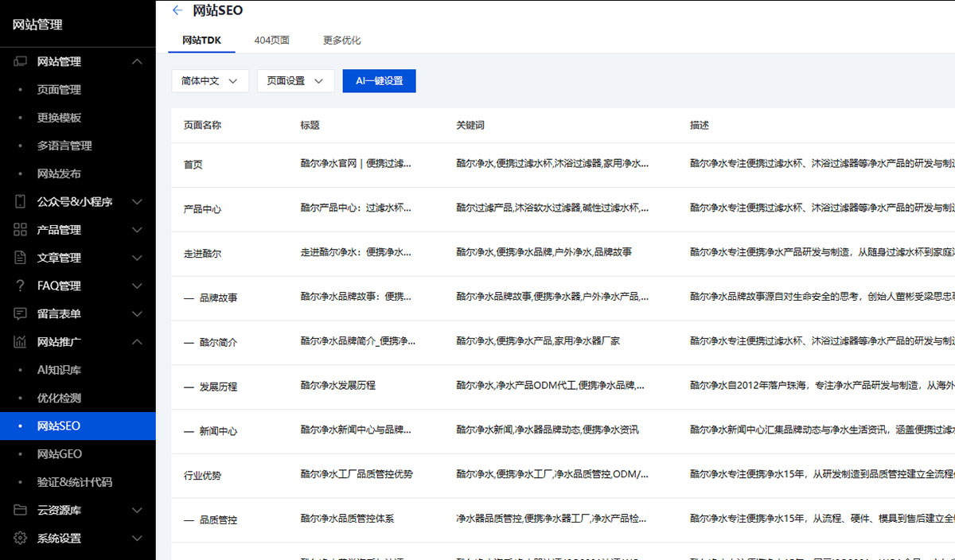Viewport: 955px width, 560px height.
Task: Expand the 产品管理 chevron
Action: pos(137,230)
